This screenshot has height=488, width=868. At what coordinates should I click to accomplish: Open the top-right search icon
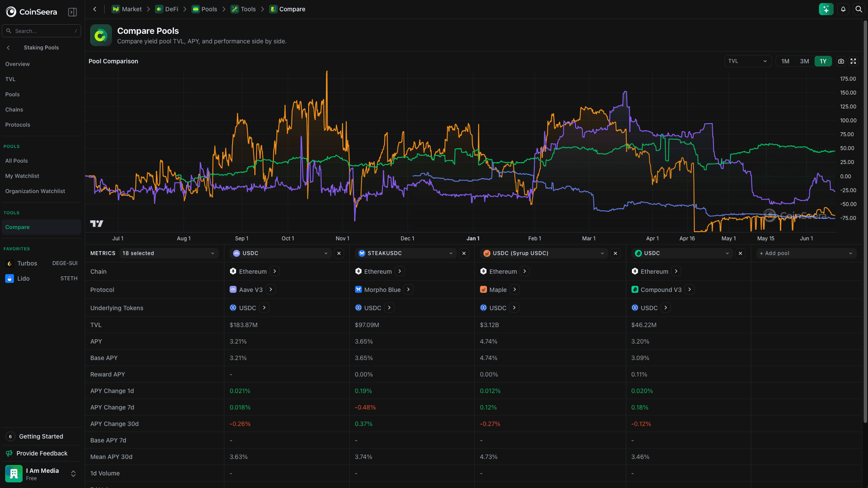pos(858,9)
